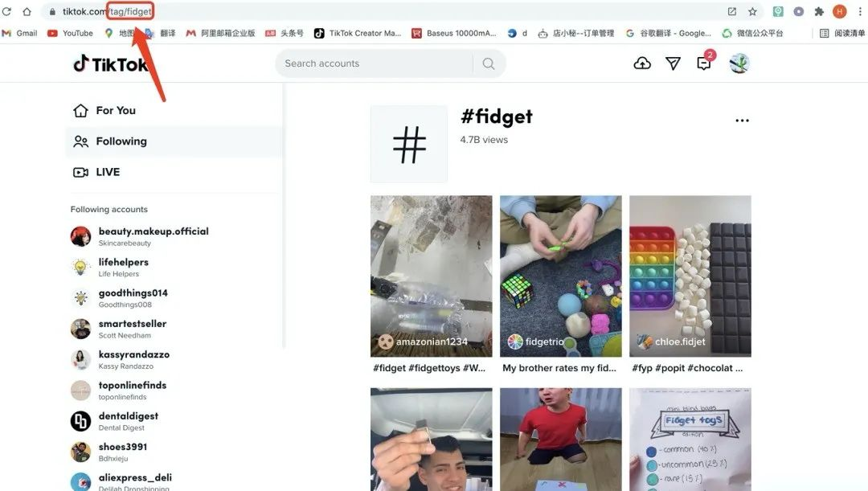
Task: Open the kassyrandazzo account
Action: (120, 359)
